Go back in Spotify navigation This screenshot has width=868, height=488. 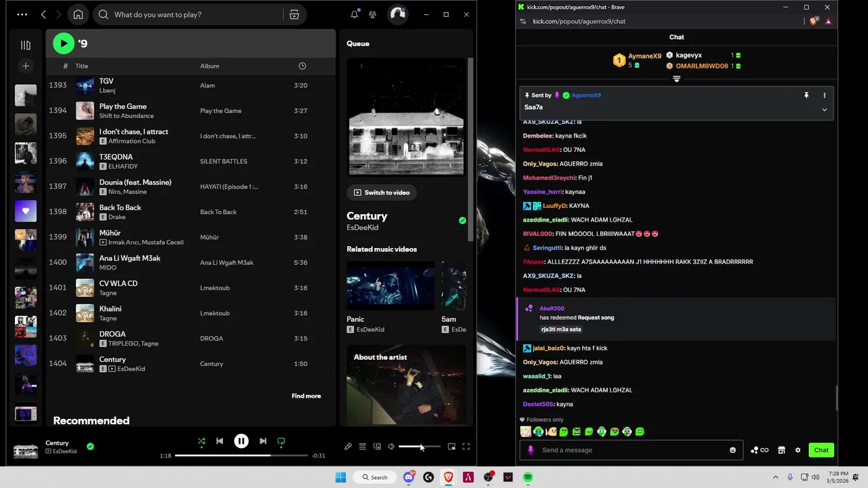coord(43,14)
